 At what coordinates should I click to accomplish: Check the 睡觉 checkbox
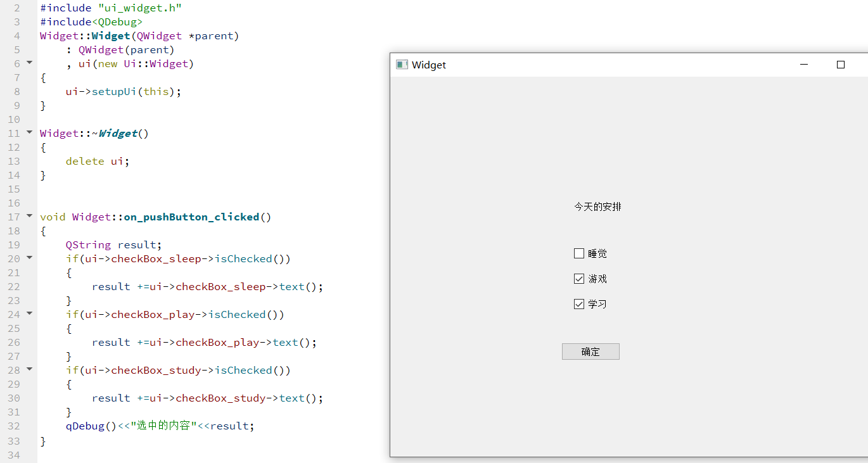point(578,253)
